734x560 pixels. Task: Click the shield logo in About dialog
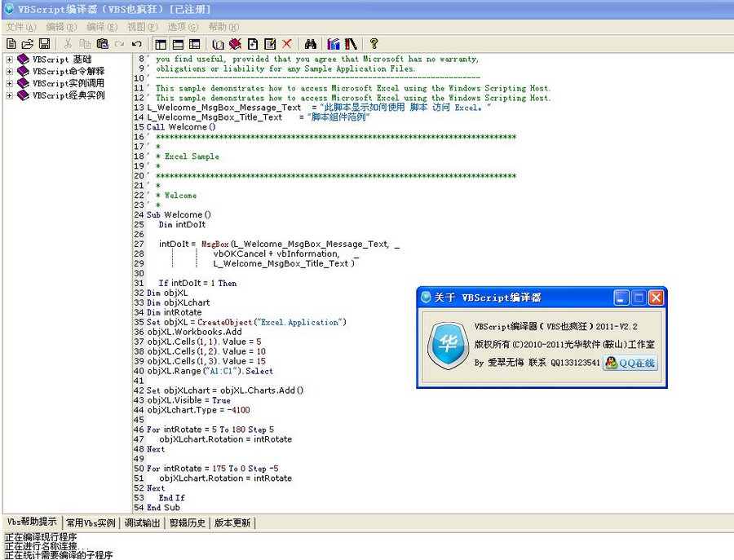448,346
